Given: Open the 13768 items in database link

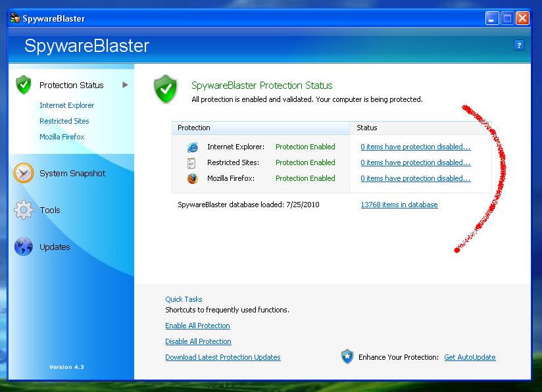Looking at the screenshot, I should pos(399,205).
